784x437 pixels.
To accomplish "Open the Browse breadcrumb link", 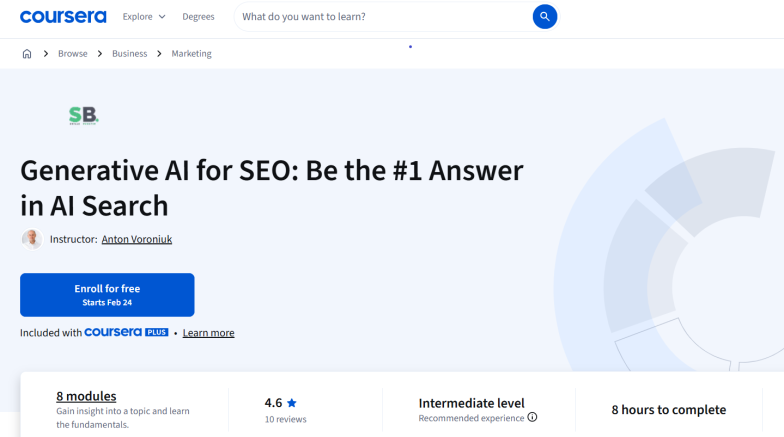I will (73, 54).
